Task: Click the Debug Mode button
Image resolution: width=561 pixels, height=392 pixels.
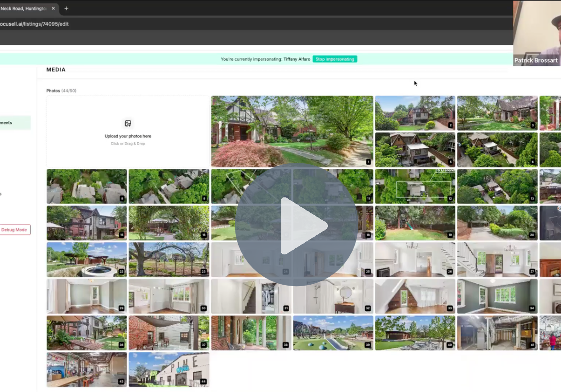Action: (x=14, y=230)
